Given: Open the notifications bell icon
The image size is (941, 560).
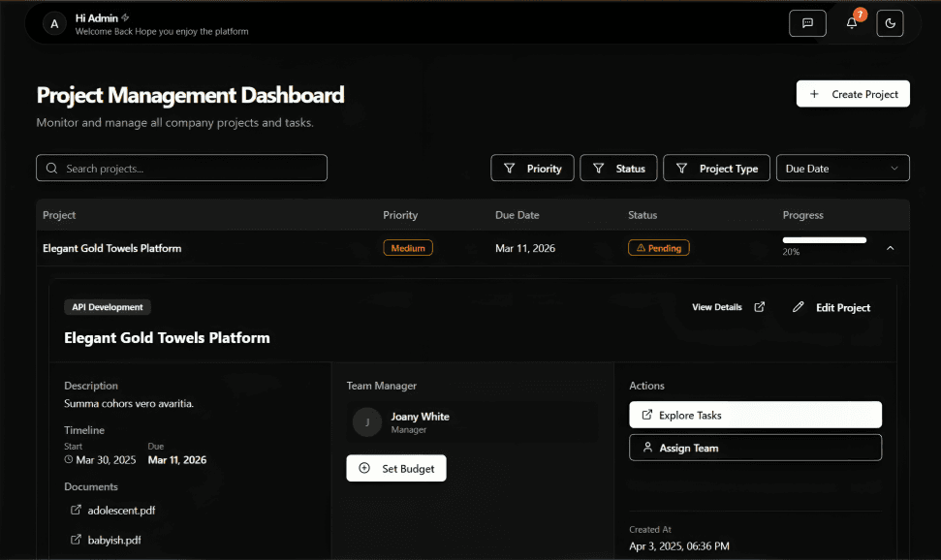Looking at the screenshot, I should click(x=850, y=23).
